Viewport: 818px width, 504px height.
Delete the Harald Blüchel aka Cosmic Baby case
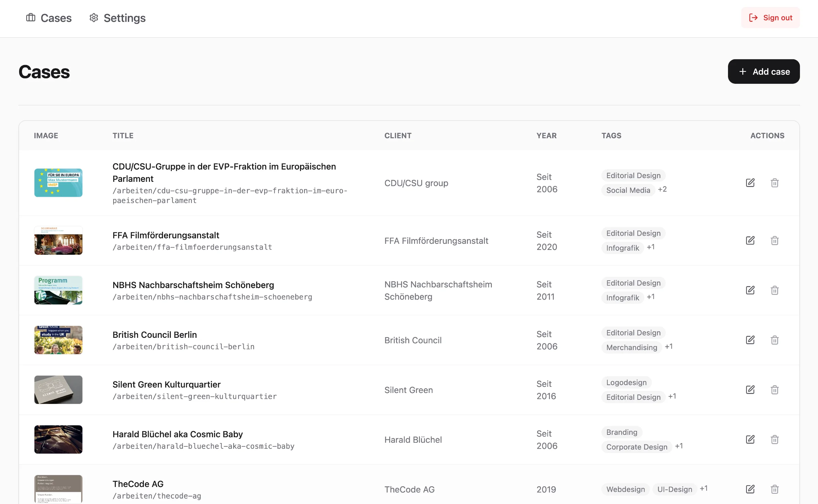pos(775,439)
